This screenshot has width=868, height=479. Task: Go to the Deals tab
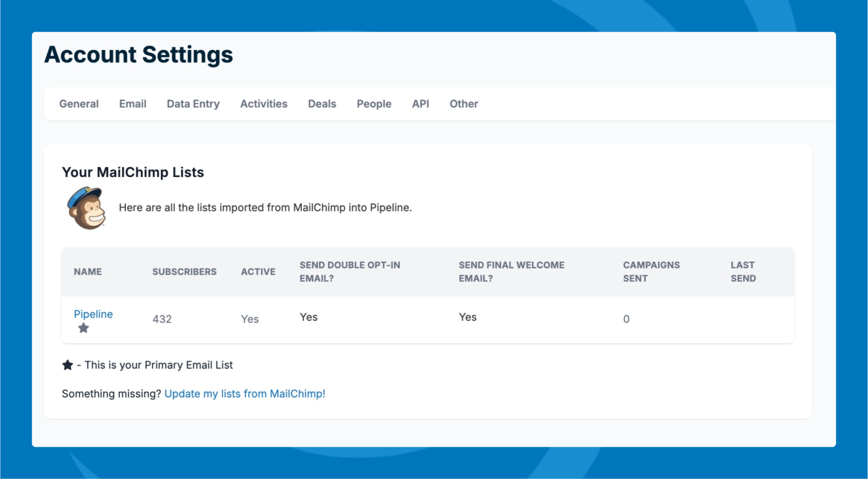click(322, 104)
